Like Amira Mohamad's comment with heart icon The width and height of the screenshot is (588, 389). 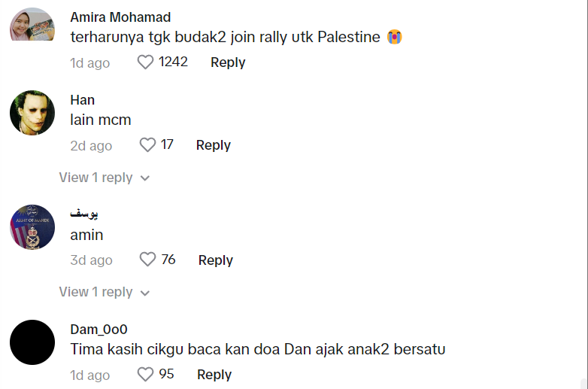[145, 62]
